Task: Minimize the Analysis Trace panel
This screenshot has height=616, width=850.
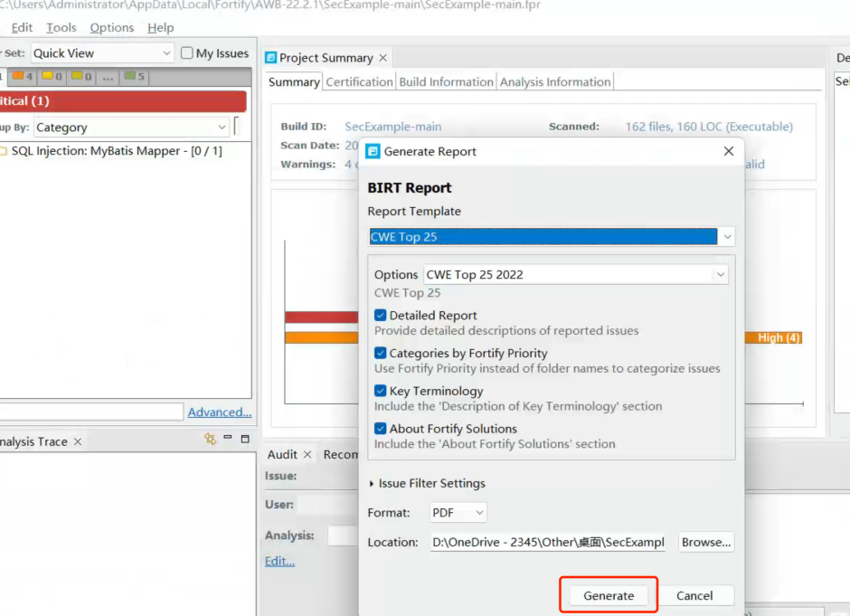Action: tap(228, 440)
